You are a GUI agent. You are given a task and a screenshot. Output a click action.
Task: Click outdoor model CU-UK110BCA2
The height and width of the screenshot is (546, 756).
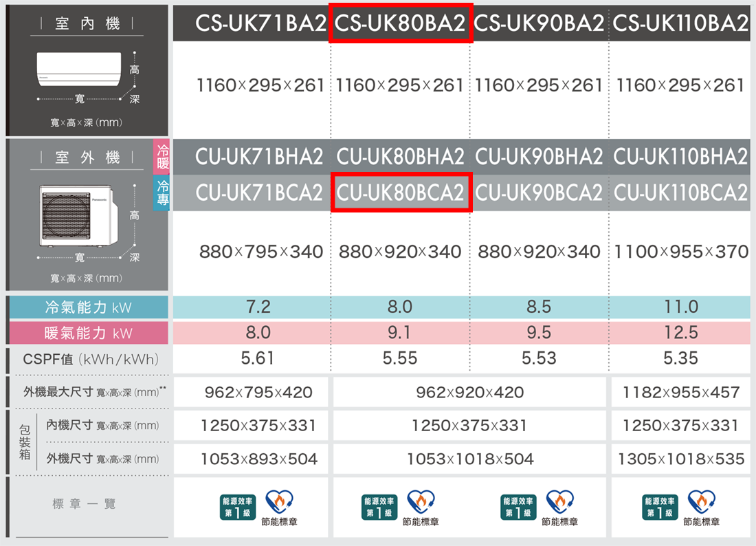(680, 193)
